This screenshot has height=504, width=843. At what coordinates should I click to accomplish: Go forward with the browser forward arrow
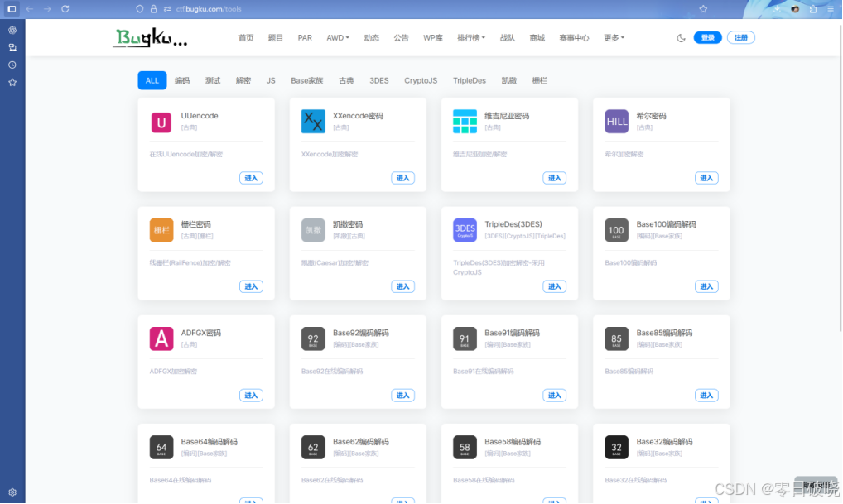coord(47,8)
